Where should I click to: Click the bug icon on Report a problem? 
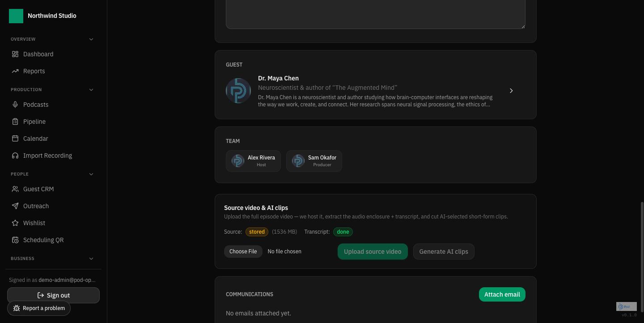(x=17, y=308)
